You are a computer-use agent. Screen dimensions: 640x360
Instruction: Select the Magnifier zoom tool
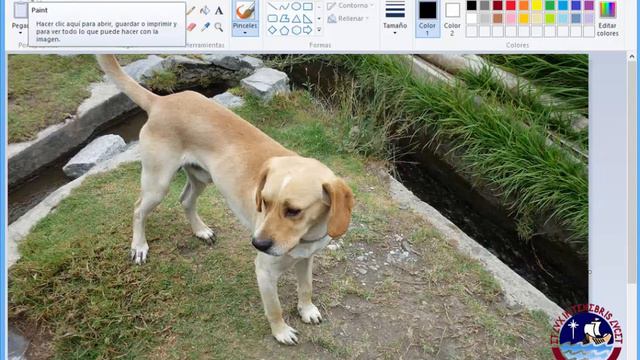219,27
